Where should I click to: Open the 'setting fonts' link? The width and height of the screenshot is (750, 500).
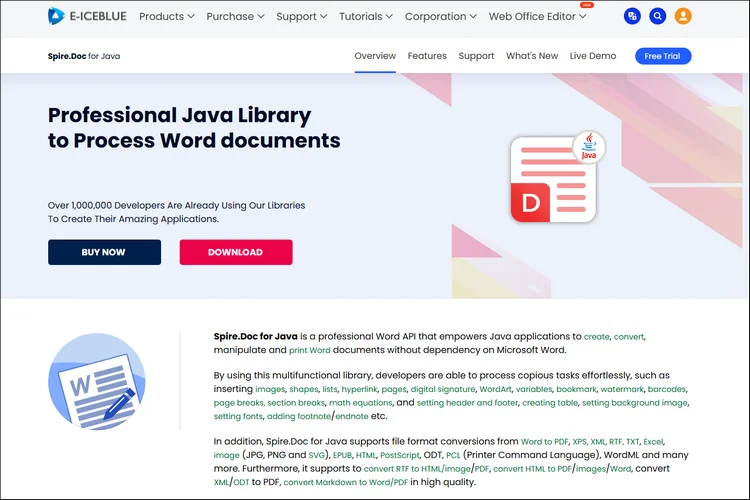pos(238,416)
